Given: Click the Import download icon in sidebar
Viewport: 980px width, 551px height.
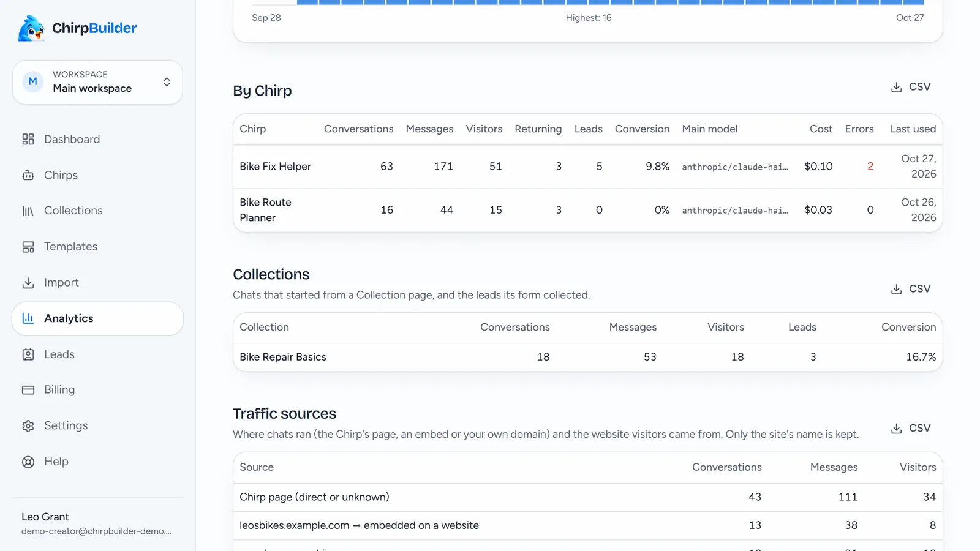Looking at the screenshot, I should click(x=28, y=283).
